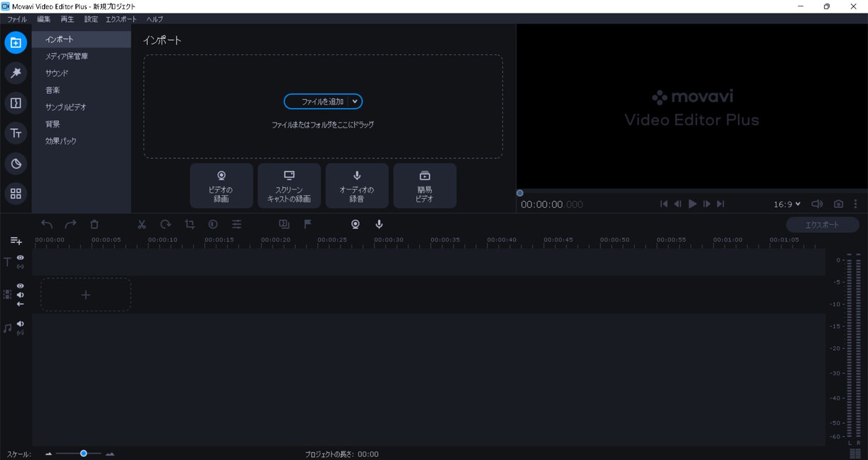Click zoom in icon beside scale slider
Screen dimensions: 868x460
pos(110,454)
